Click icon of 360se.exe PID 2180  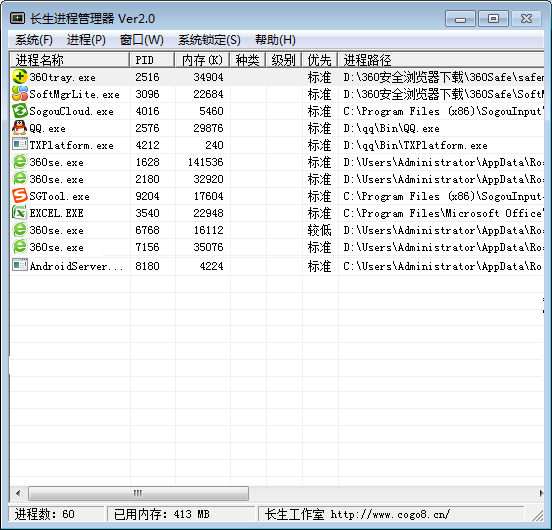(x=20, y=179)
